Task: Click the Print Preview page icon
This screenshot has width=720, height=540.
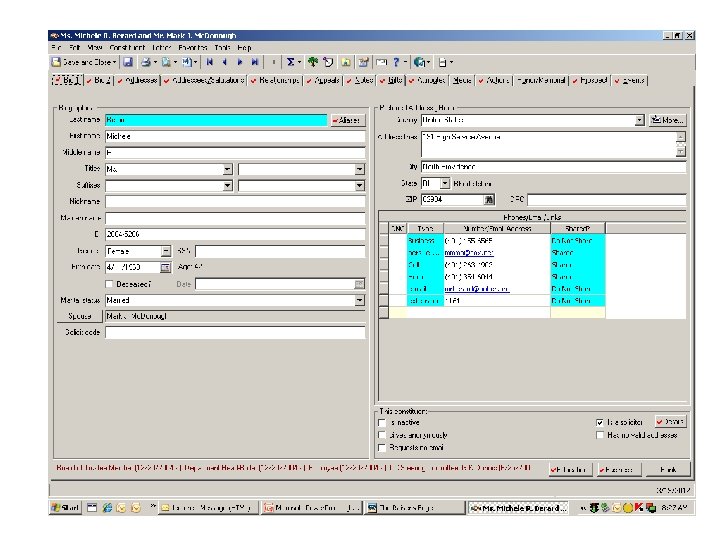Action: (x=166, y=62)
